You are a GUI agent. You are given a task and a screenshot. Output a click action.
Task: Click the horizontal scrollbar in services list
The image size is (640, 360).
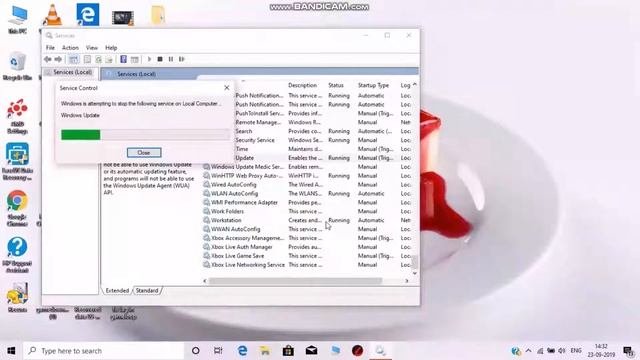pos(296,281)
